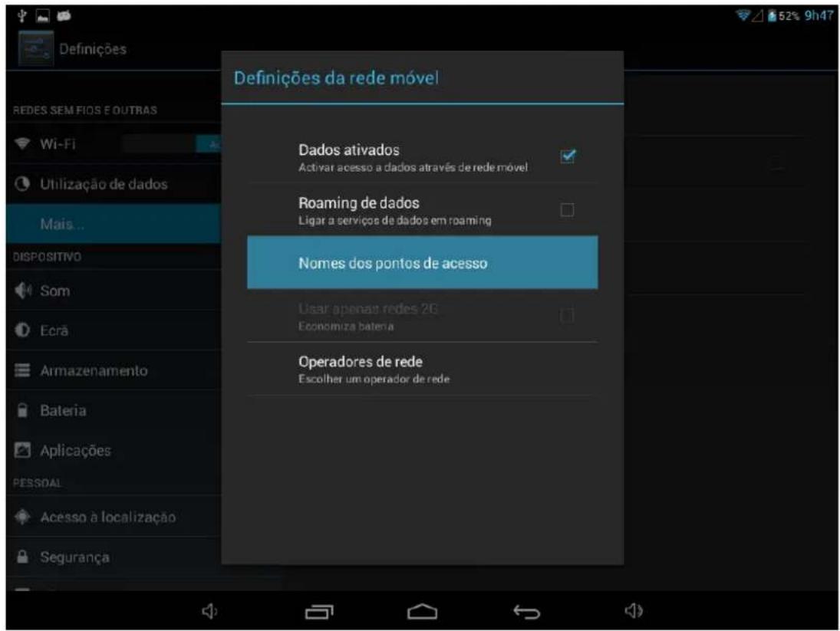
Task: Tap the Definições title text
Action: (x=93, y=49)
